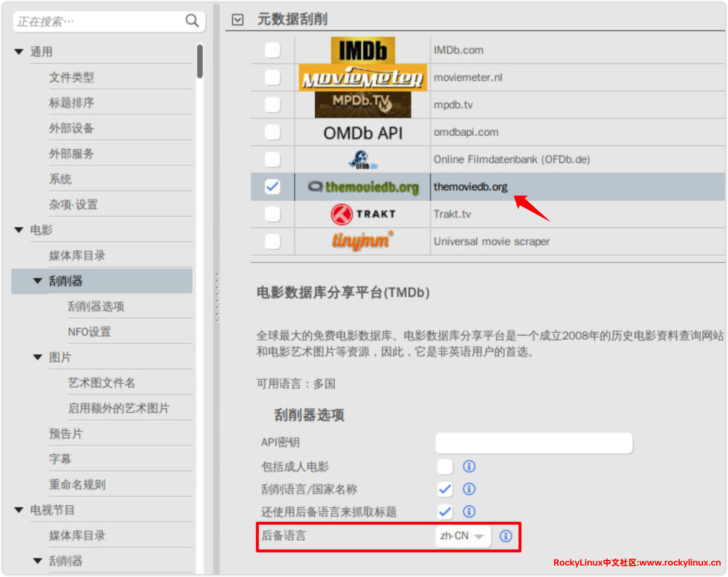Open the zh-CN fallback language dropdown

[462, 536]
